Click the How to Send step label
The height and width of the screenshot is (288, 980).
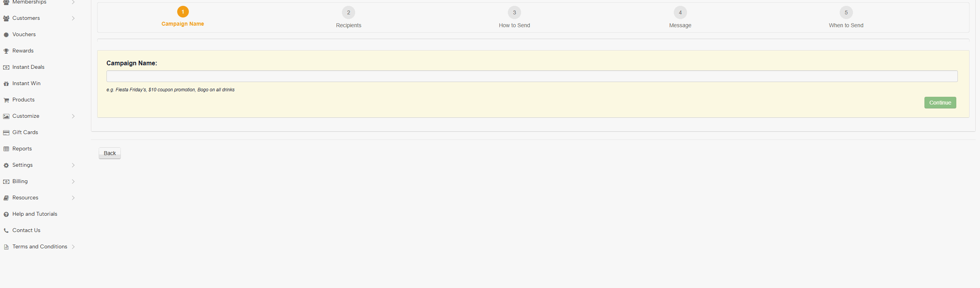[514, 25]
